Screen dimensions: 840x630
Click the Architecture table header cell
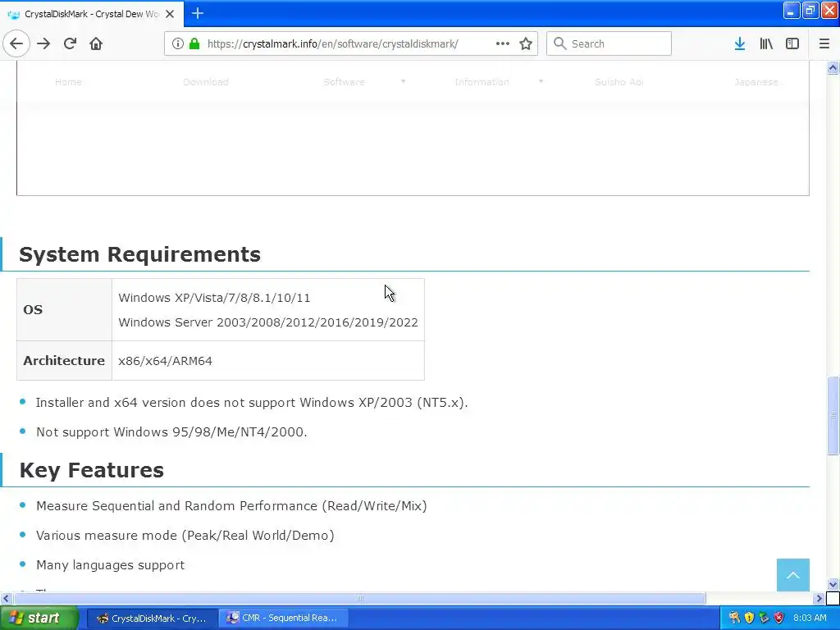[x=64, y=361]
